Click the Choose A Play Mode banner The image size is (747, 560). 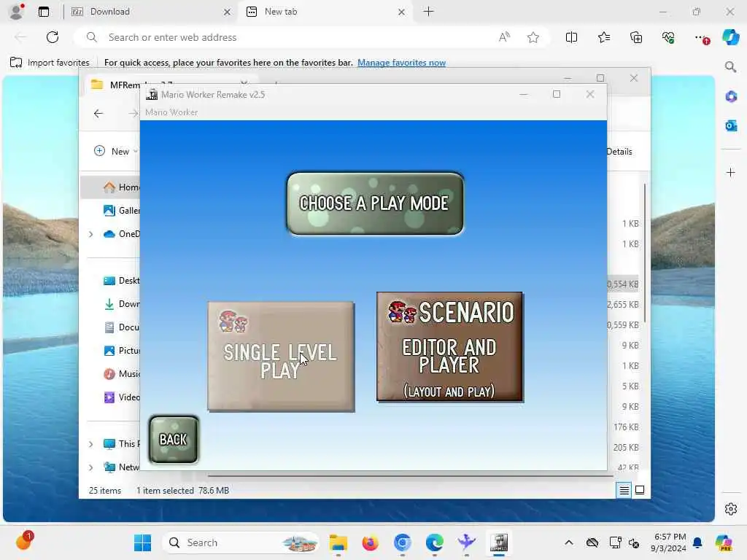click(375, 203)
